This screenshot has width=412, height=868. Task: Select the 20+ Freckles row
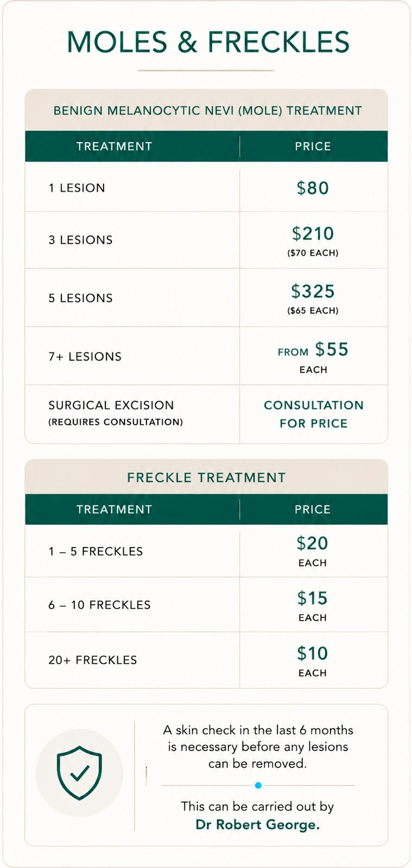click(206, 660)
